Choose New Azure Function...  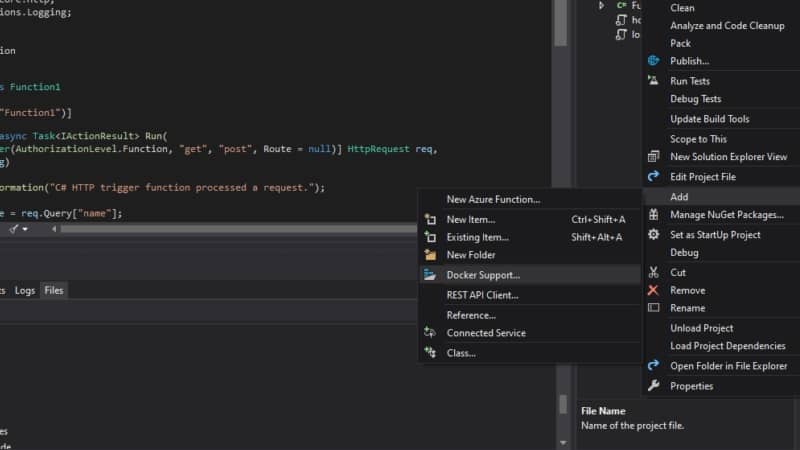pyautogui.click(x=493, y=199)
